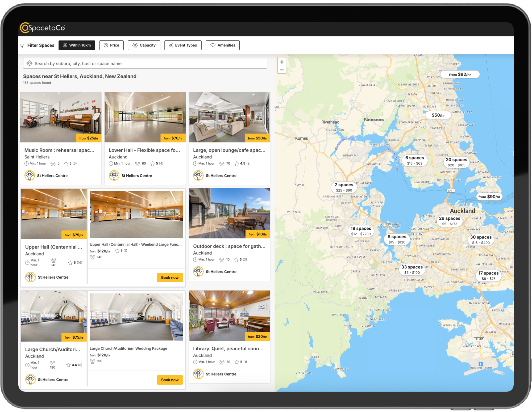Screen dimensions: 532x412
Task: Click the 153 spaces found text
Action: [x=37, y=83]
